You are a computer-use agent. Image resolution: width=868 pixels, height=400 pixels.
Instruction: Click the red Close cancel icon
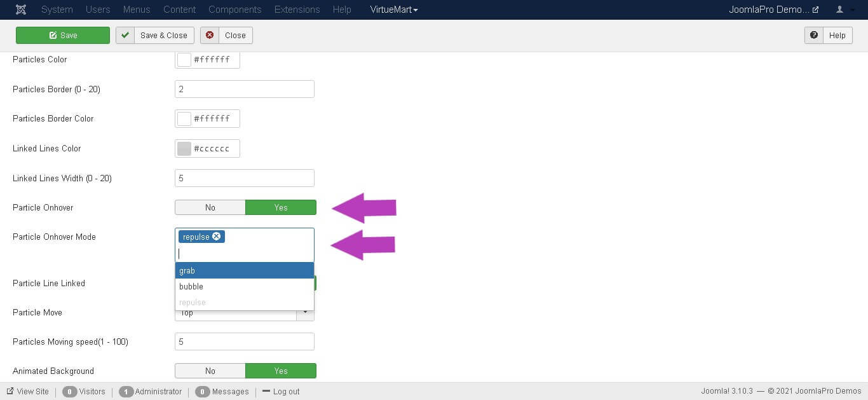[x=210, y=36]
